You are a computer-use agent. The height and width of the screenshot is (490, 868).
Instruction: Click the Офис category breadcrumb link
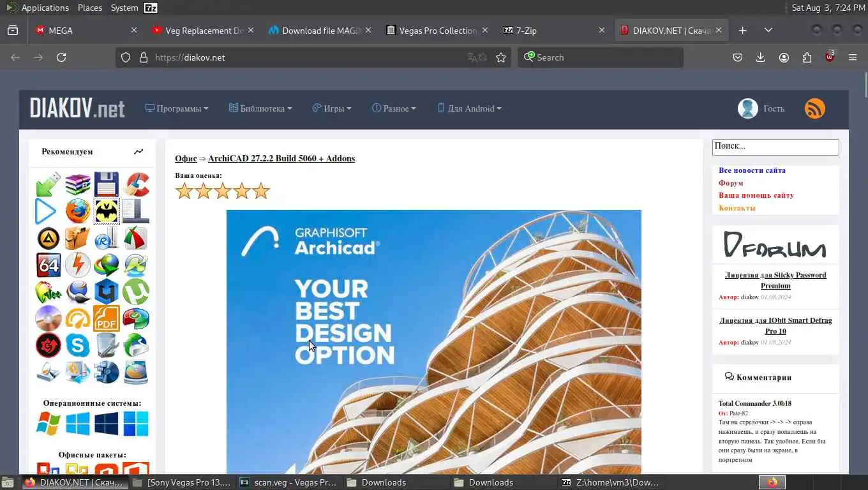click(x=186, y=158)
